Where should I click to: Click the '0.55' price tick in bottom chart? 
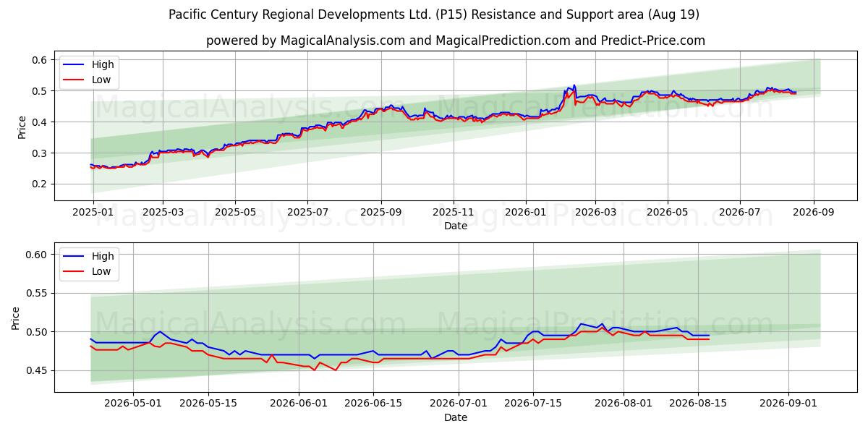click(37, 293)
